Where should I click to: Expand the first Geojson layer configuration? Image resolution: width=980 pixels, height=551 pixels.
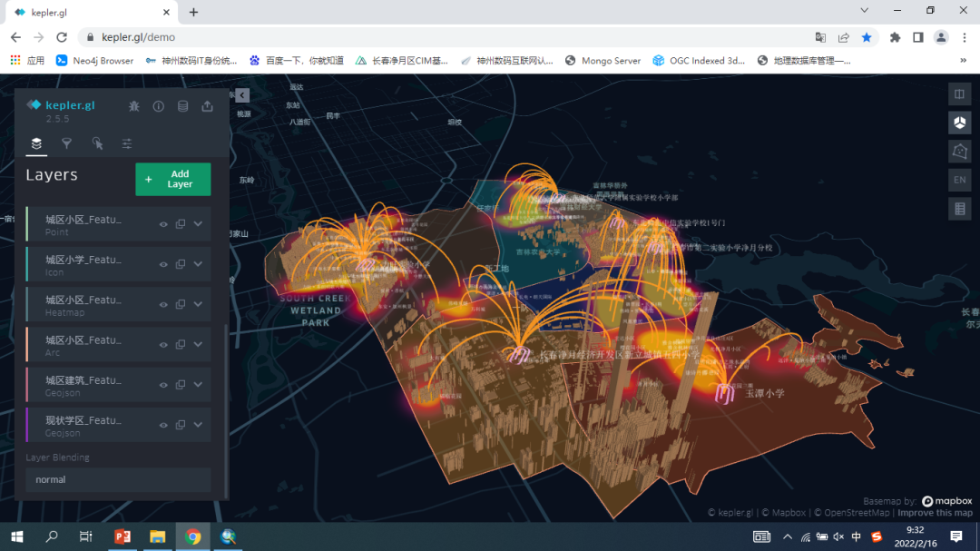(x=198, y=385)
